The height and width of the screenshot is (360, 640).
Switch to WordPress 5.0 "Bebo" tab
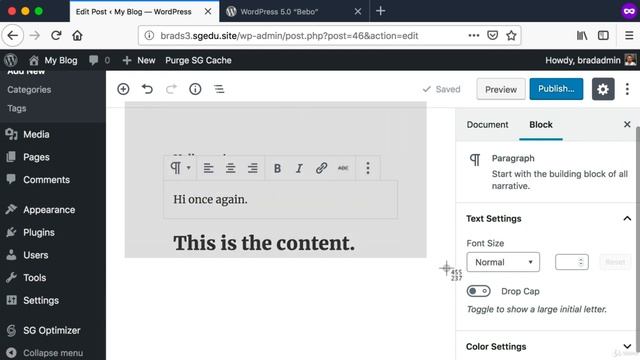pyautogui.click(x=294, y=11)
